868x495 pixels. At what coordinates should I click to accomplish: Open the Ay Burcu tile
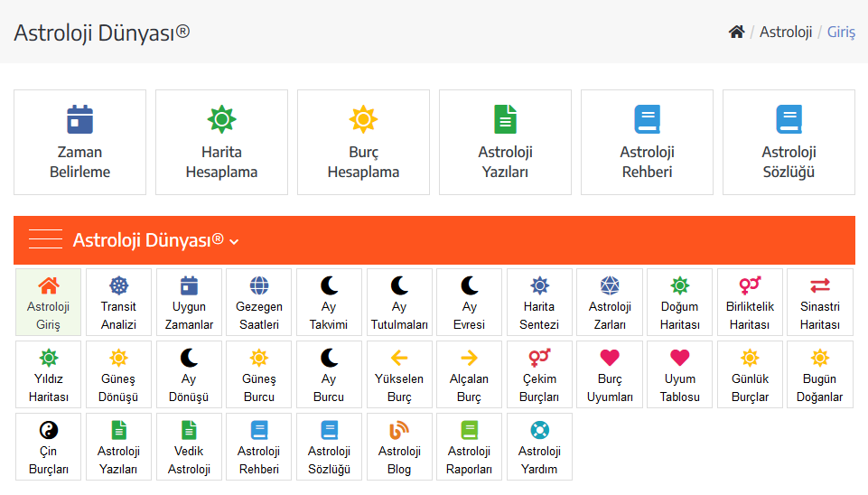[x=329, y=375]
